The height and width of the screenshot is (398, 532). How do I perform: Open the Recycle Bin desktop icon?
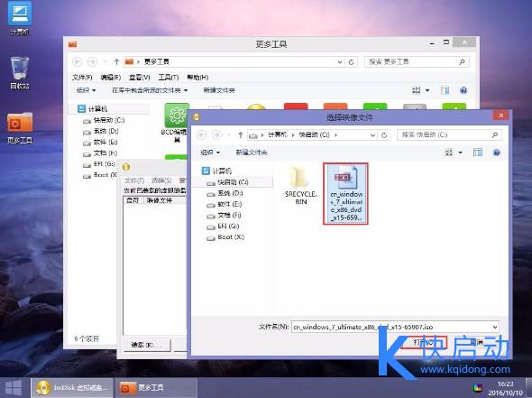pos(20,73)
